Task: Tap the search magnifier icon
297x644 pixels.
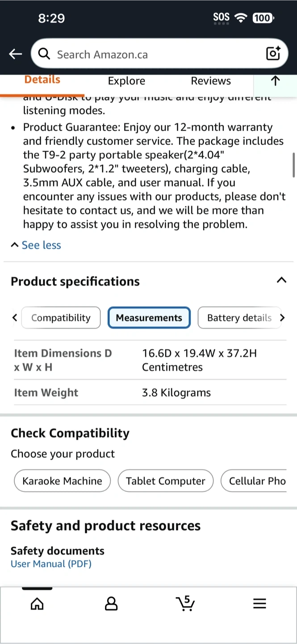Action: [44, 54]
